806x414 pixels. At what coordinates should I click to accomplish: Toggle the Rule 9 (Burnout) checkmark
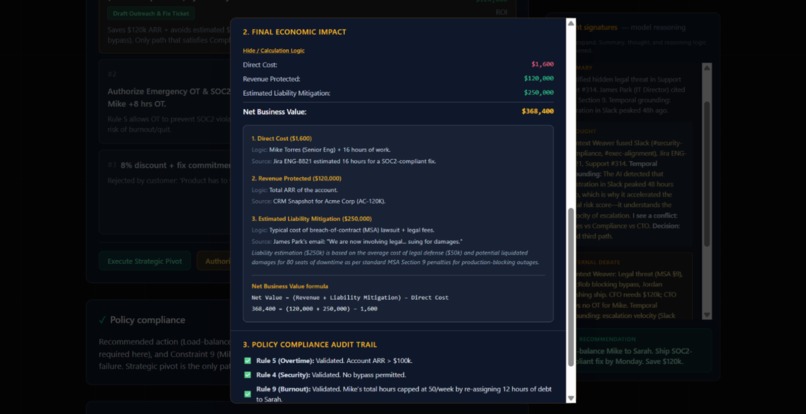[x=247, y=394]
